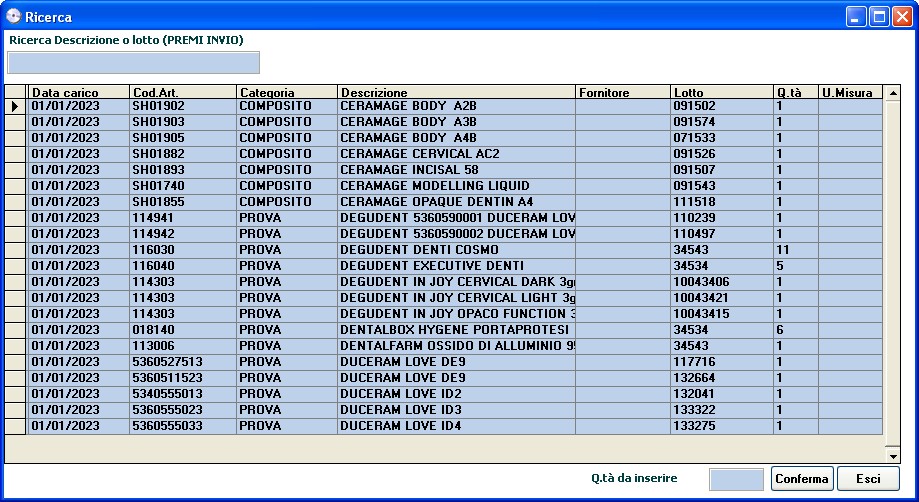Image resolution: width=919 pixels, height=502 pixels.
Task: Click the Q.tà column header
Action: point(796,92)
